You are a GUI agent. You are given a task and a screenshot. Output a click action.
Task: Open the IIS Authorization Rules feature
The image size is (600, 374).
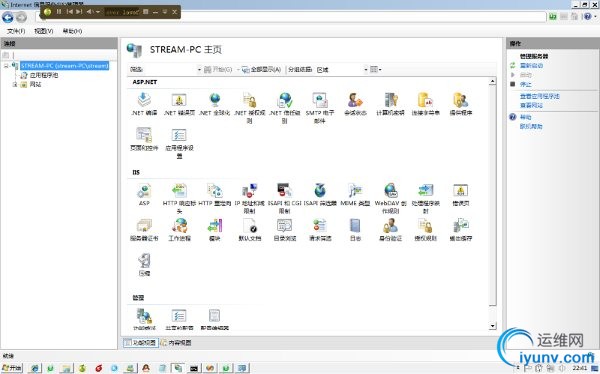tap(426, 226)
